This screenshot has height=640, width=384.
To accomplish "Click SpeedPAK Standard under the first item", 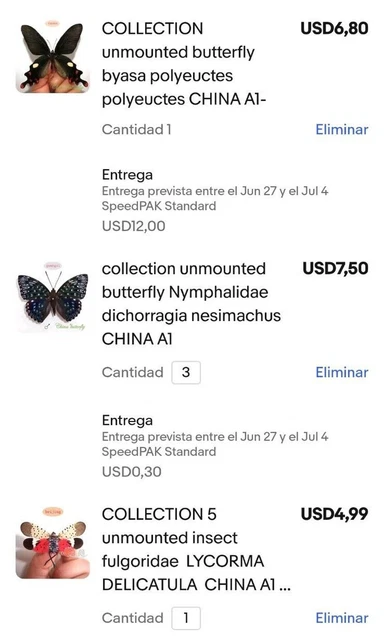I will coord(159,206).
